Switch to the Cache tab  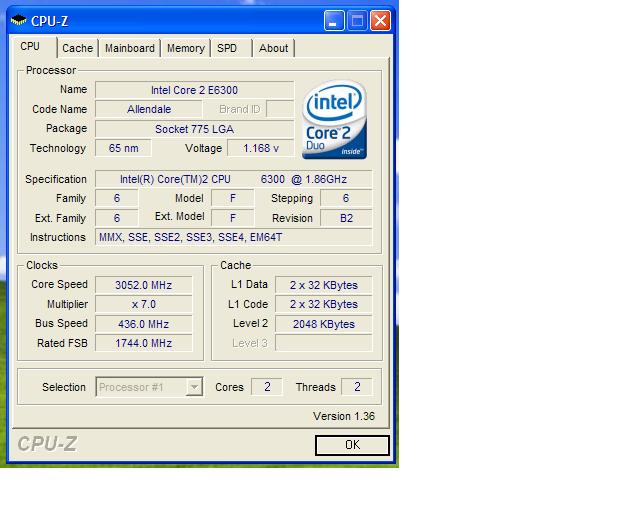point(77,48)
